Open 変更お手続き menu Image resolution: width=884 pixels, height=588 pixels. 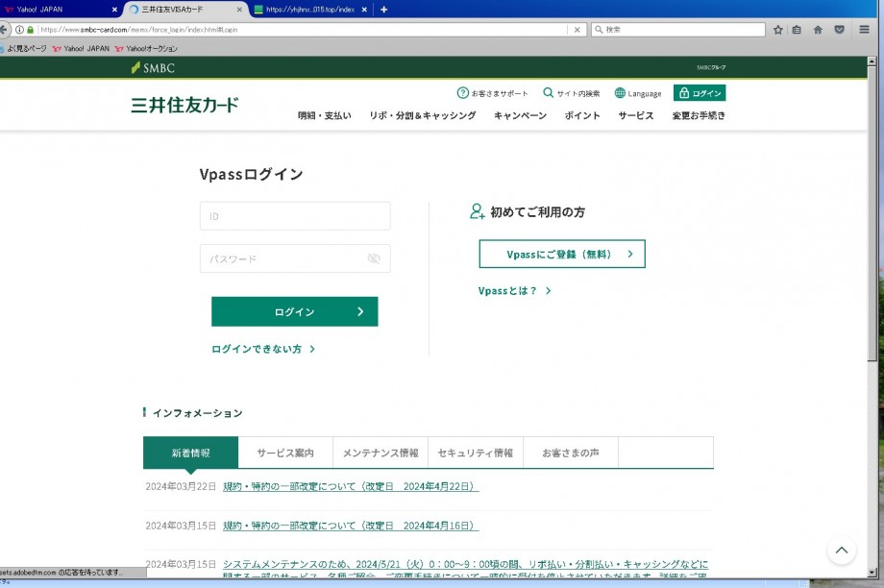(x=699, y=115)
